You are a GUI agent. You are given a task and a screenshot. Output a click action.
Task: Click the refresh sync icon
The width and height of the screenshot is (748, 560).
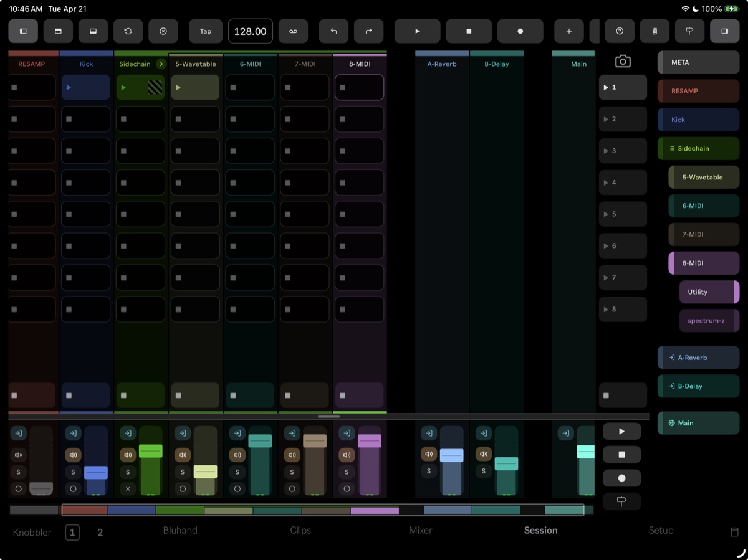point(128,31)
